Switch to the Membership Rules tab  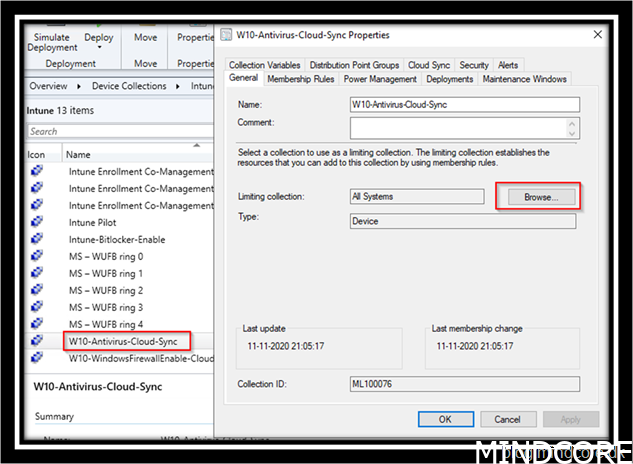point(300,79)
